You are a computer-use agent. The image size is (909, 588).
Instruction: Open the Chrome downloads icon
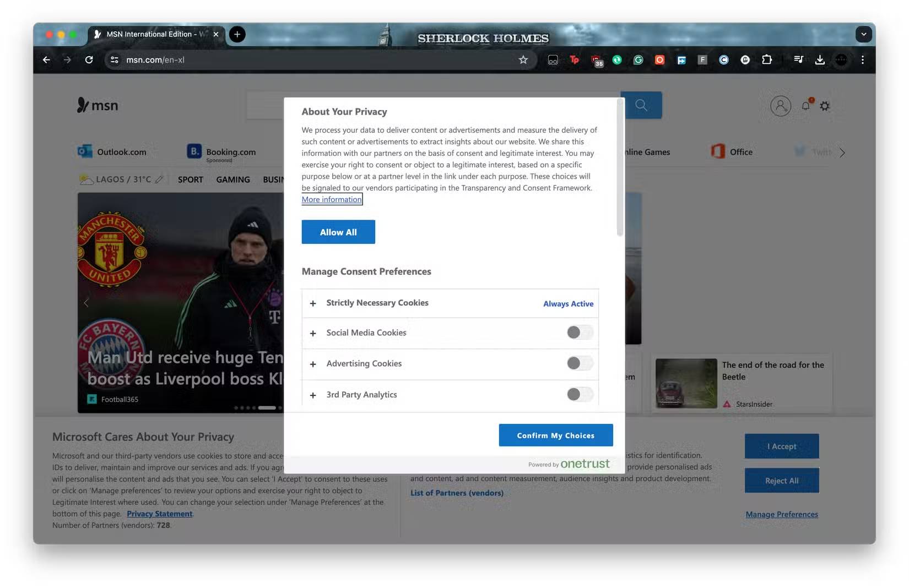[x=820, y=60]
